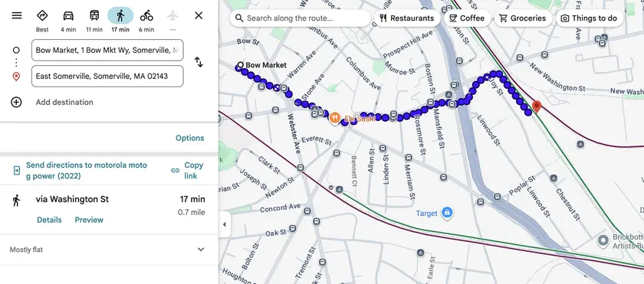Click Preview for the walking route
644x284 pixels.
coord(89,220)
